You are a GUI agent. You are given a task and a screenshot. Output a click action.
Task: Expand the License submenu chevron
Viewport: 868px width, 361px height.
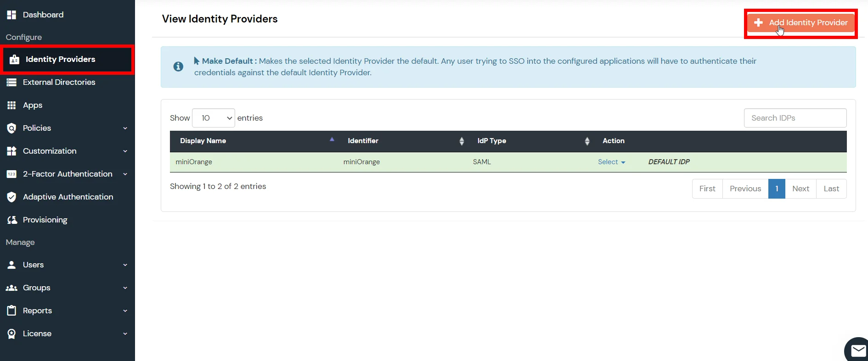[125, 334]
